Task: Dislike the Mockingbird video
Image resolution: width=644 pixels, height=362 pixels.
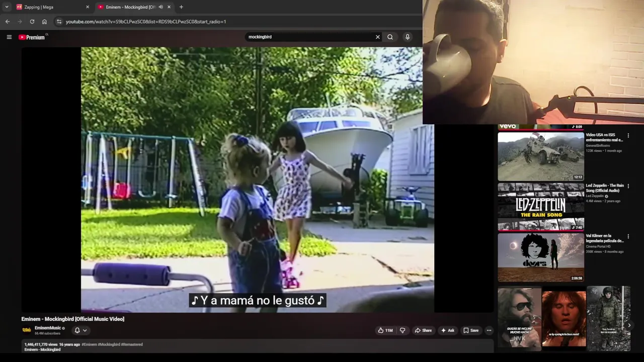Action: pyautogui.click(x=403, y=330)
